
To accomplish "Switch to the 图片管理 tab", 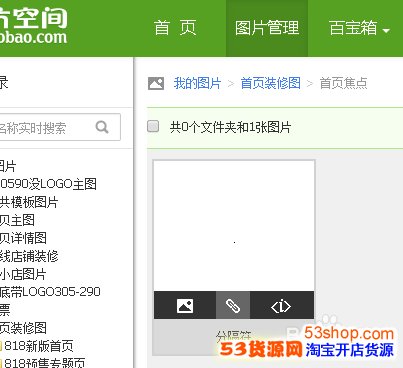I will (x=267, y=28).
